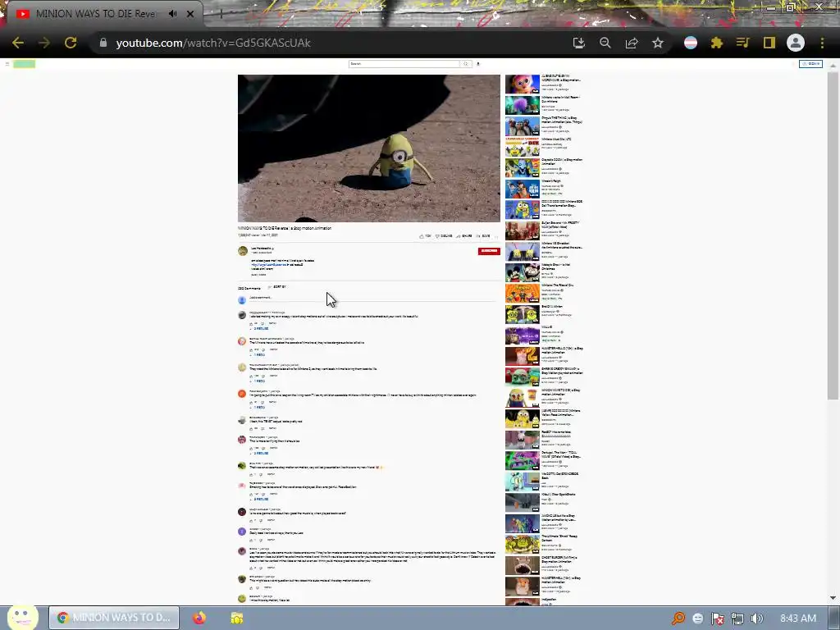The height and width of the screenshot is (630, 840).
Task: Click the Add a comment field
Action: [x=373, y=298]
